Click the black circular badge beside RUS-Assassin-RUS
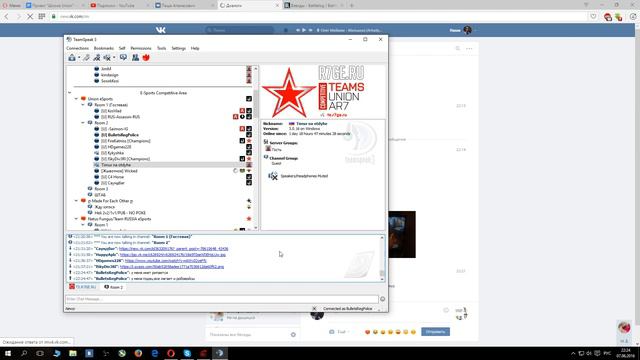The image size is (640, 360). (x=242, y=117)
